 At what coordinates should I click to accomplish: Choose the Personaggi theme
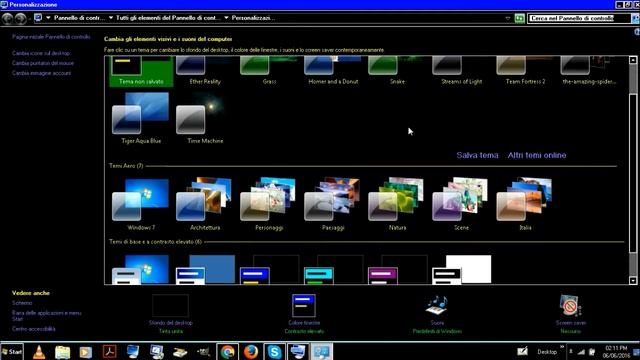click(x=269, y=204)
